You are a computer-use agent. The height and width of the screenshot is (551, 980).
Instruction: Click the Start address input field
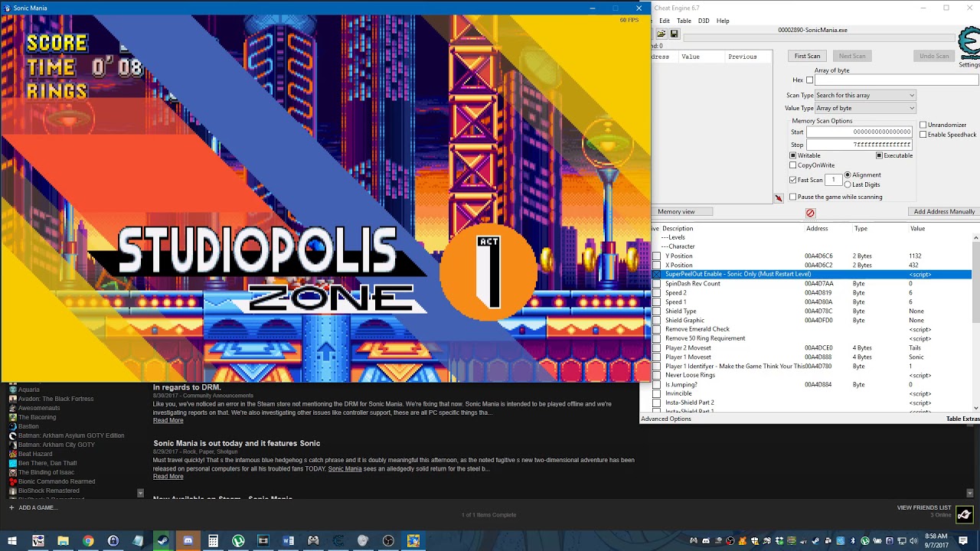tap(859, 132)
